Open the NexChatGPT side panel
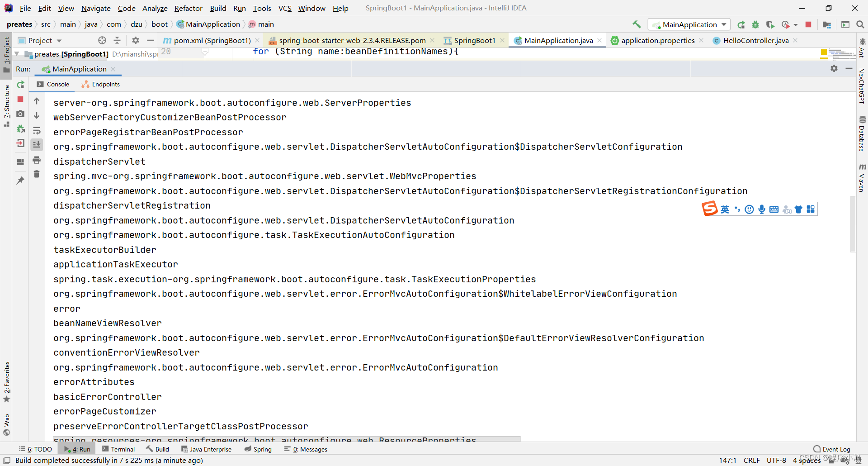The image size is (868, 466). click(x=862, y=86)
